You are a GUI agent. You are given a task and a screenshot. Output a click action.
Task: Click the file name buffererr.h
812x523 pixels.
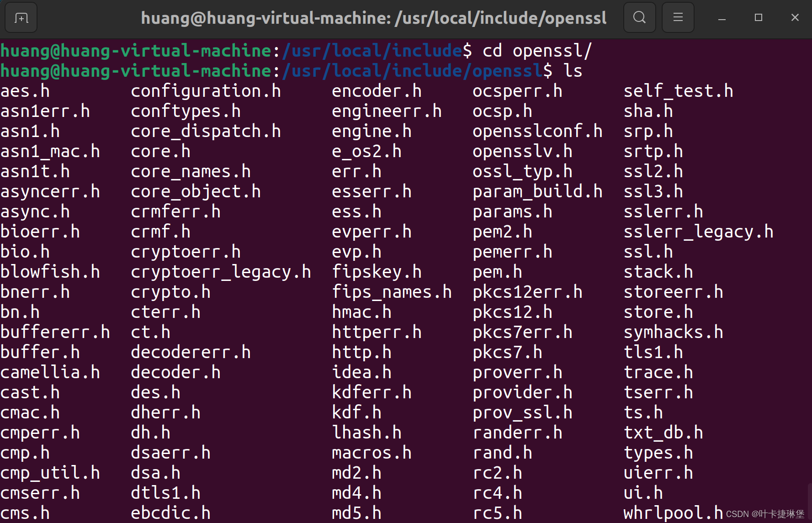pyautogui.click(x=55, y=332)
